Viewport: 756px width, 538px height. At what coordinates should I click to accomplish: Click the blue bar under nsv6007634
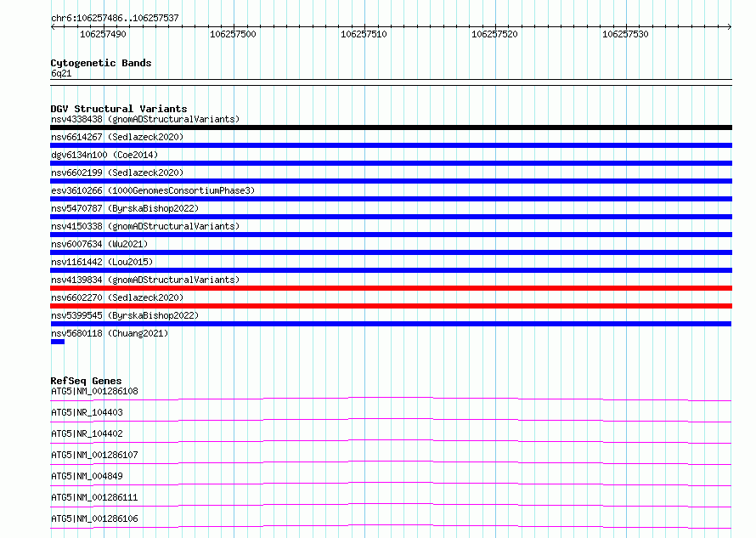coord(391,252)
